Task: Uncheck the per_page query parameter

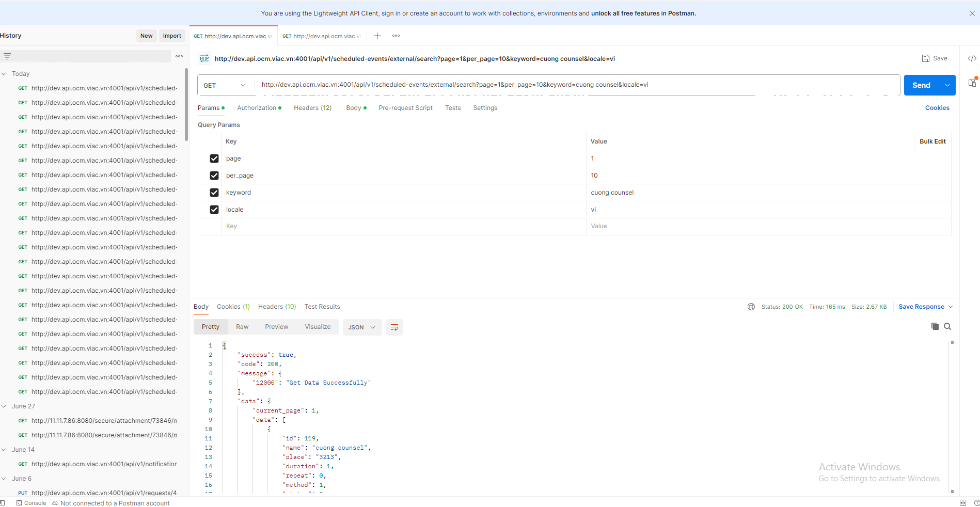Action: 214,176
